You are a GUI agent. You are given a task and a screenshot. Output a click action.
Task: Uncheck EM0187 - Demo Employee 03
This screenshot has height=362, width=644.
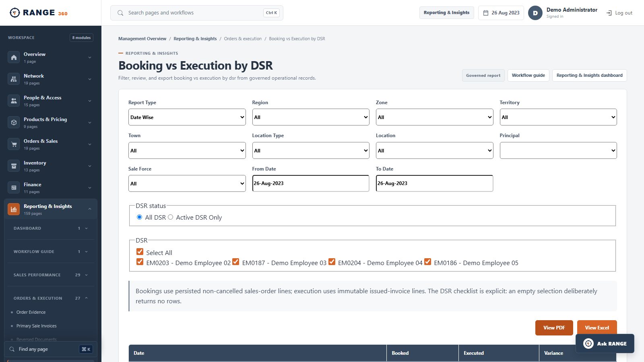point(236,262)
